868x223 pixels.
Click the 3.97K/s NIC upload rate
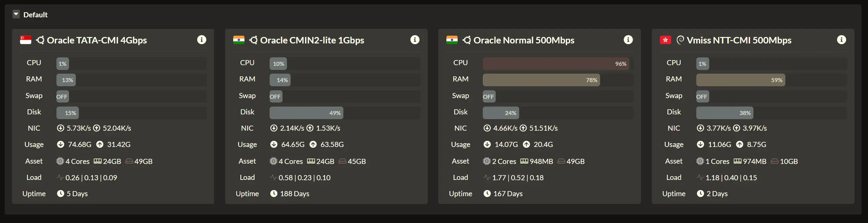(x=755, y=128)
